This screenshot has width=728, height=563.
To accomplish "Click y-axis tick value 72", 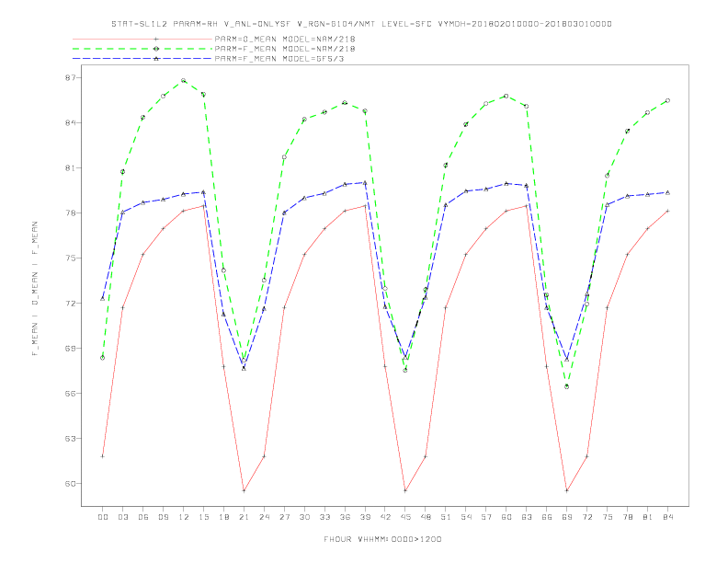I will (70, 304).
